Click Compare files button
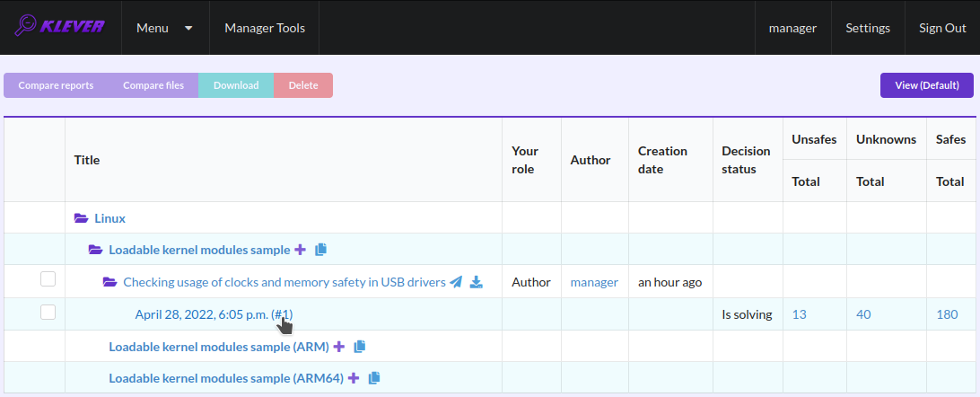The height and width of the screenshot is (397, 980). coord(153,85)
